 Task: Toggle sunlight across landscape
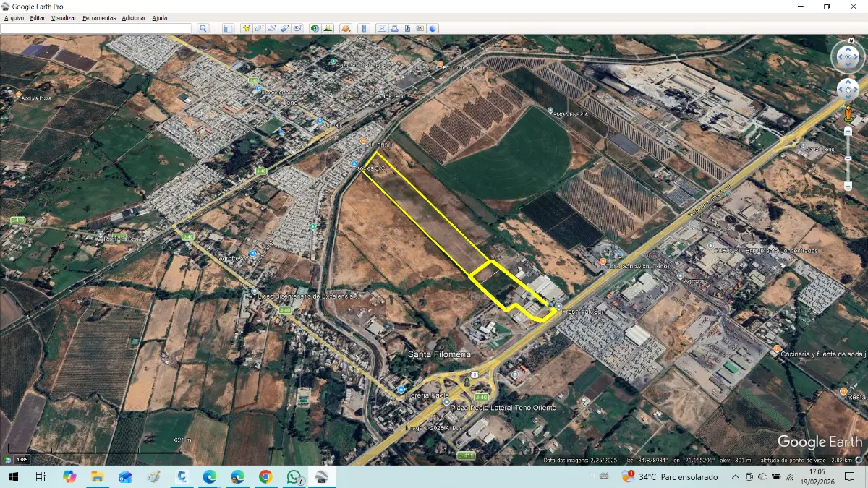[328, 28]
